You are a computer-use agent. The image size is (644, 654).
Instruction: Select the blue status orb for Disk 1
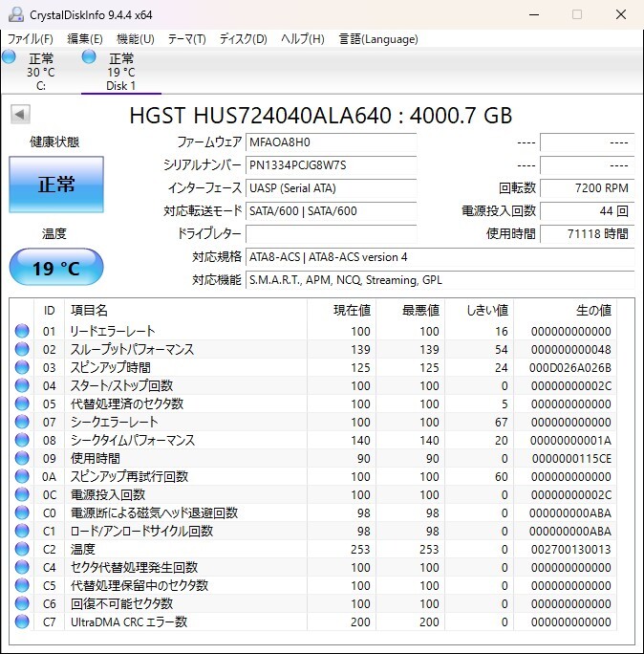(89, 56)
